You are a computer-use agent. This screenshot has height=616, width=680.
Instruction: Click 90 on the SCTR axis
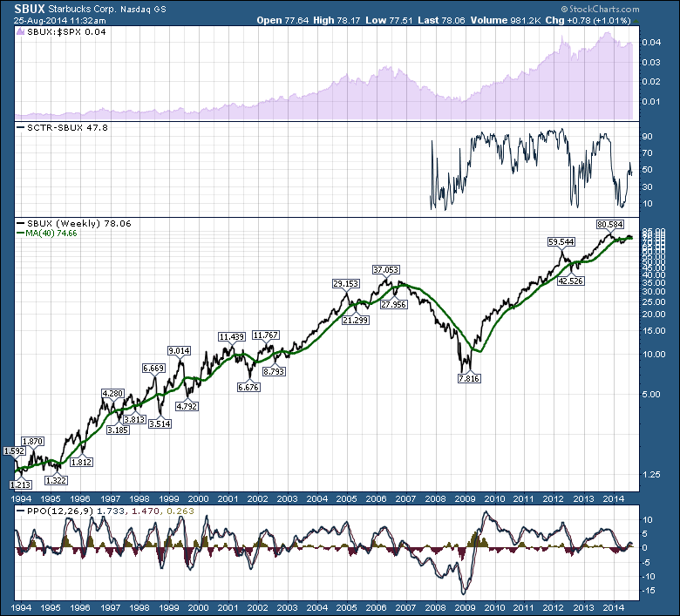647,136
